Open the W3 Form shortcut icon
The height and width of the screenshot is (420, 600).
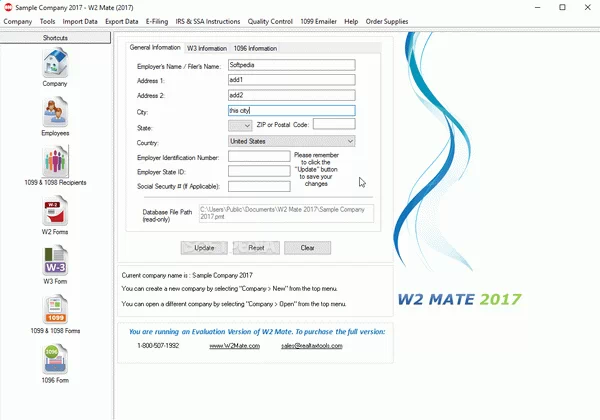[x=55, y=260]
